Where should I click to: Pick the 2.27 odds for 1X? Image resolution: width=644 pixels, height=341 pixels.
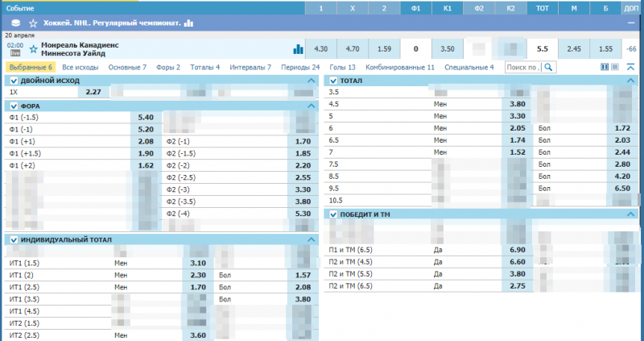(x=93, y=93)
